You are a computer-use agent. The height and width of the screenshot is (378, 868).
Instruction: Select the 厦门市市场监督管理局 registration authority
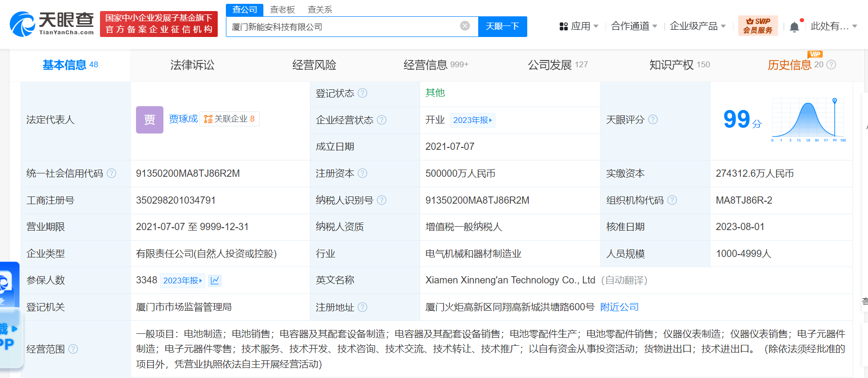click(184, 307)
